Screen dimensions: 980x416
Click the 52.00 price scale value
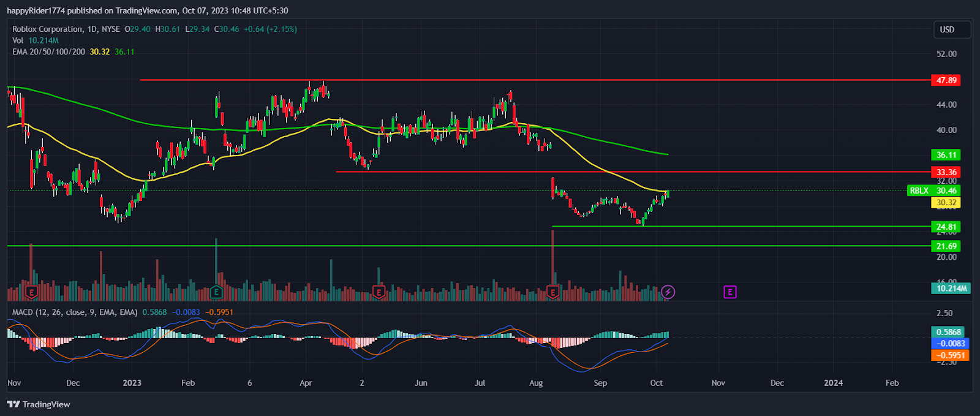[946, 54]
